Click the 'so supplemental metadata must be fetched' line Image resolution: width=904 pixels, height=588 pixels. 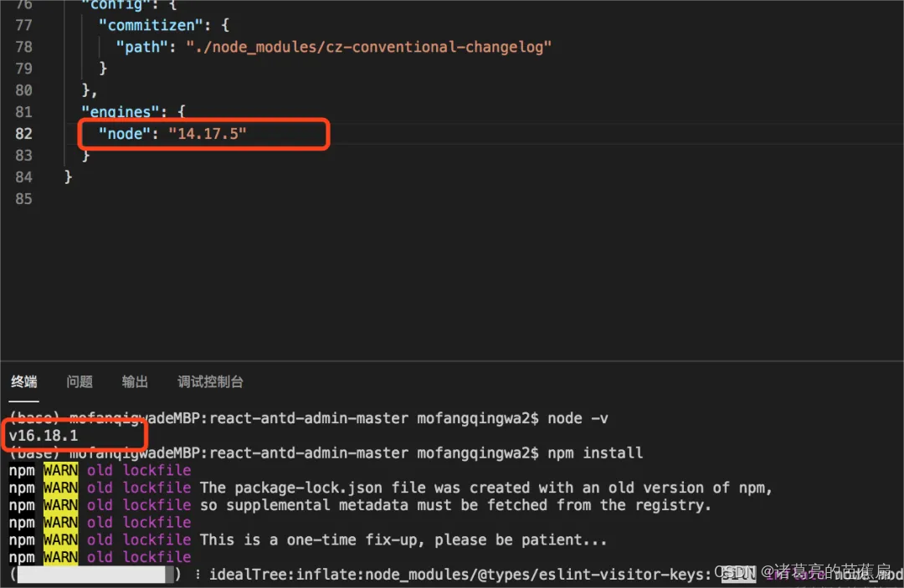(455, 505)
